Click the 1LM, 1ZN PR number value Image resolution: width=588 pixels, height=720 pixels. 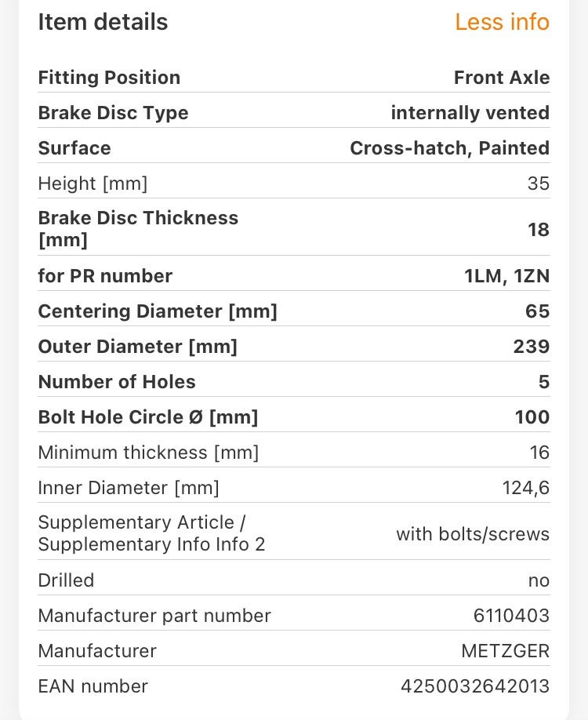(506, 276)
